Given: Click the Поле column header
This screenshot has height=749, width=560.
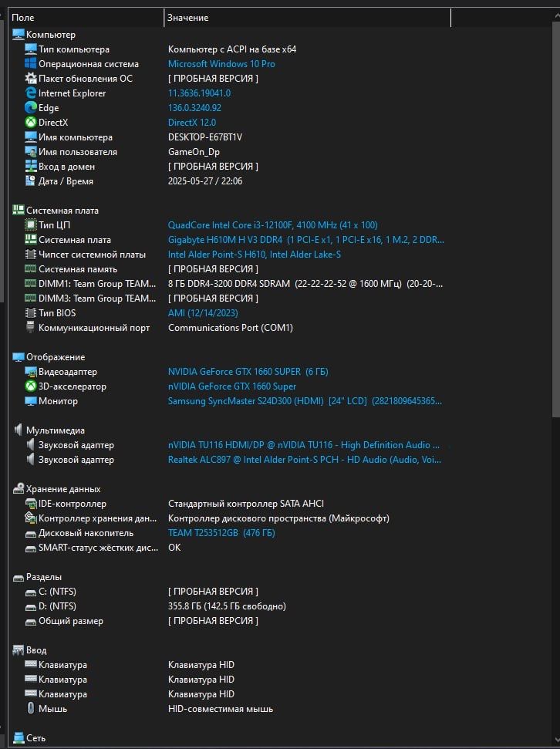Looking at the screenshot, I should pos(86,18).
